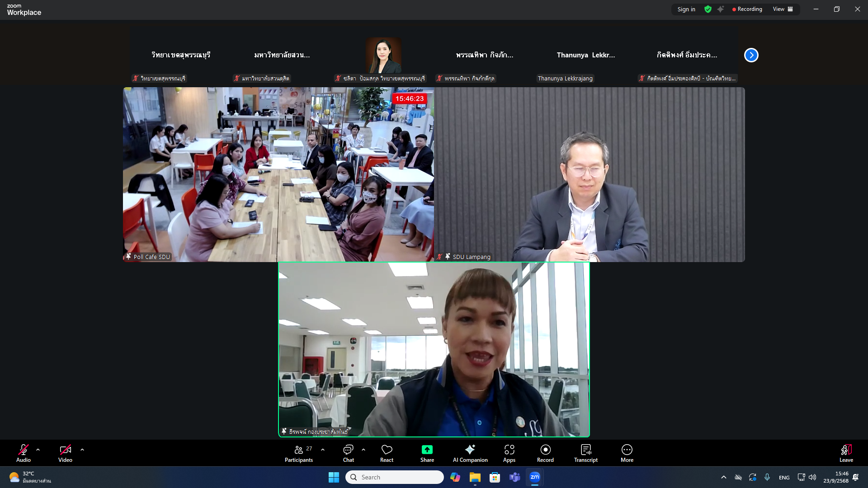Screen dimensions: 868x488
Task: Open the More options menu
Action: pos(627,453)
